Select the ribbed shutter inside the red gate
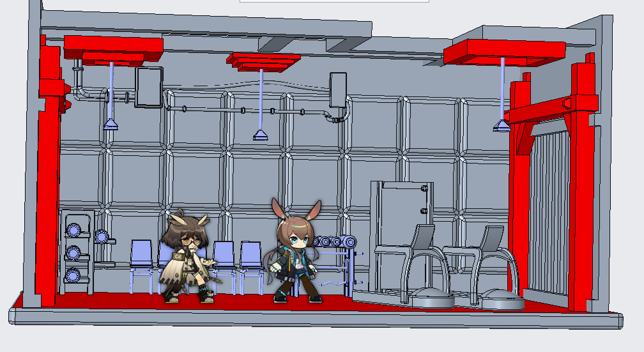This screenshot has height=352, width=644. click(549, 211)
